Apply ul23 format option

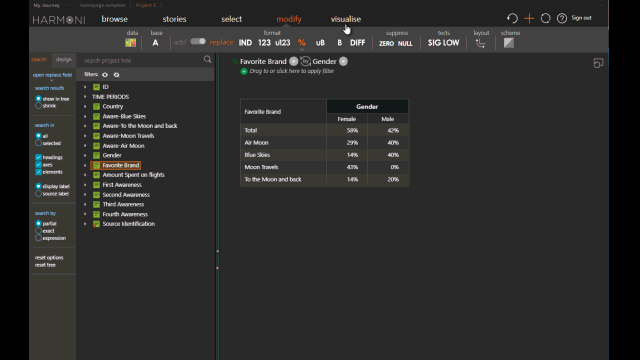click(x=282, y=43)
